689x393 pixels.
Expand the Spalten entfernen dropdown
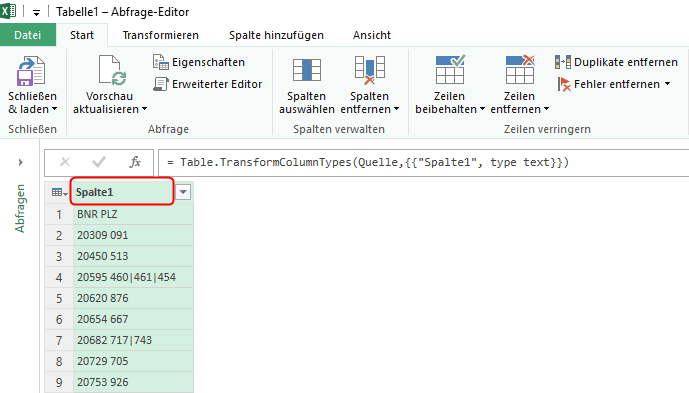click(396, 109)
